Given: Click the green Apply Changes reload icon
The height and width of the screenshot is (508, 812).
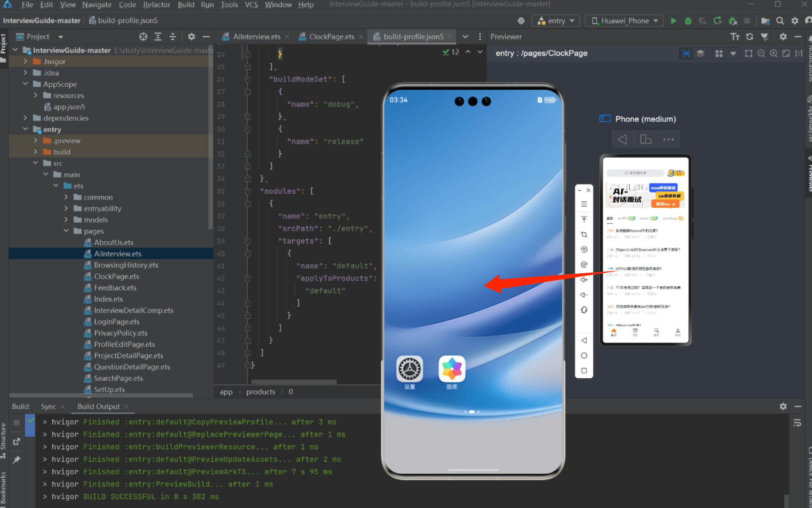Looking at the screenshot, I should [x=717, y=21].
